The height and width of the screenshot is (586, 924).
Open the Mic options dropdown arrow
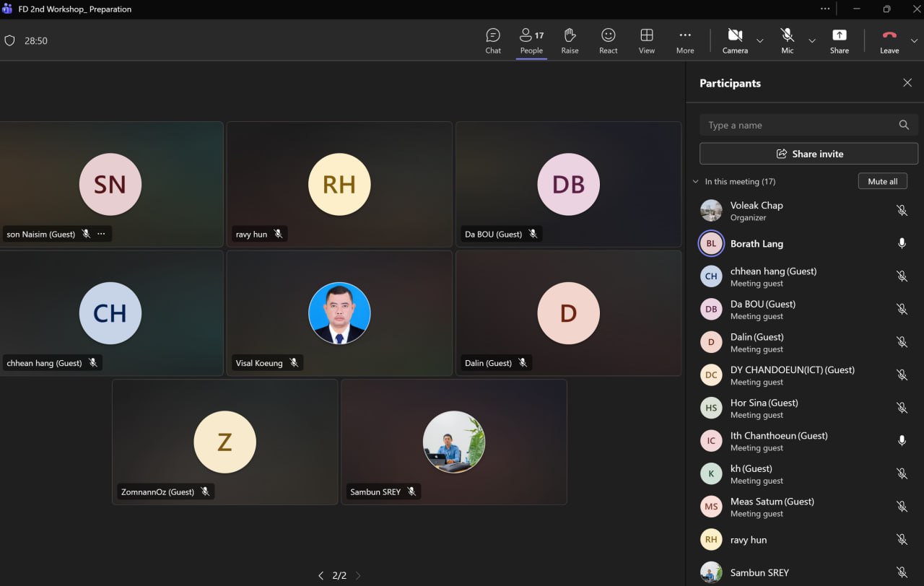point(812,41)
